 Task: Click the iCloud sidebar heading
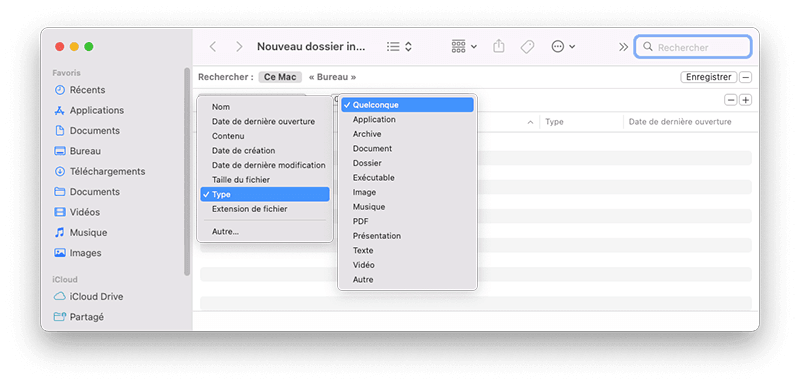coord(65,279)
